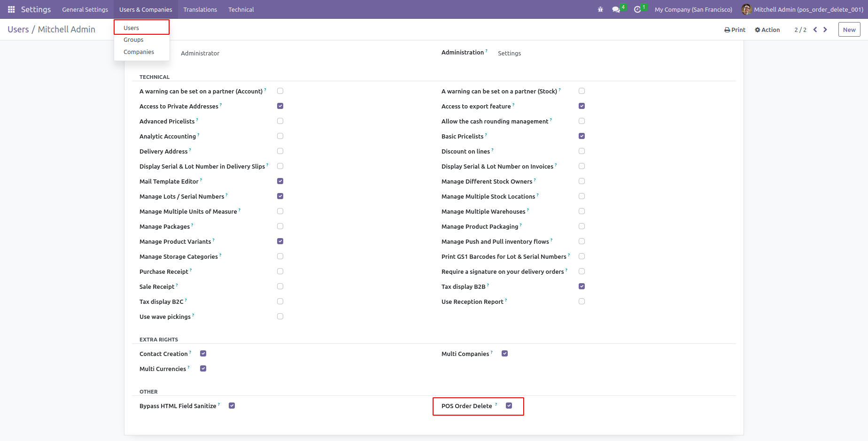Screen dimensions: 868x441
Task: Click help tooltip beside POS Order Delete
Action: click(x=496, y=404)
